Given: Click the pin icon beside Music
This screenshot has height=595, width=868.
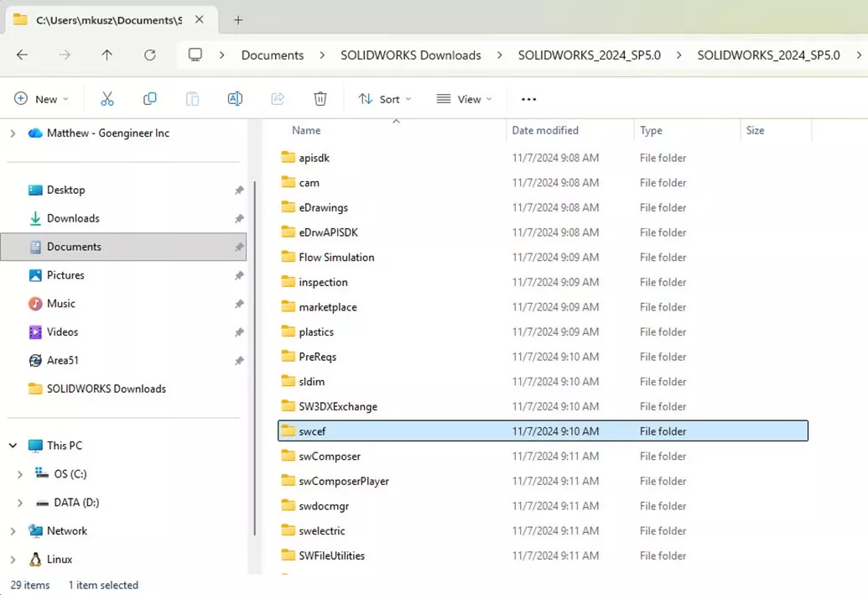Looking at the screenshot, I should 239,304.
